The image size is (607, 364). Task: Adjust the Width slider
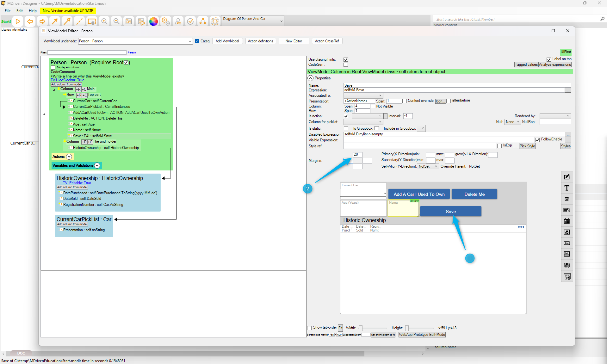pyautogui.click(x=361, y=328)
